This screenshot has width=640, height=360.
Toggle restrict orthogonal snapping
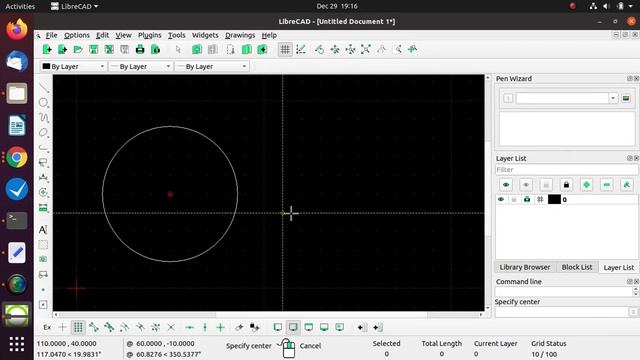(220, 327)
